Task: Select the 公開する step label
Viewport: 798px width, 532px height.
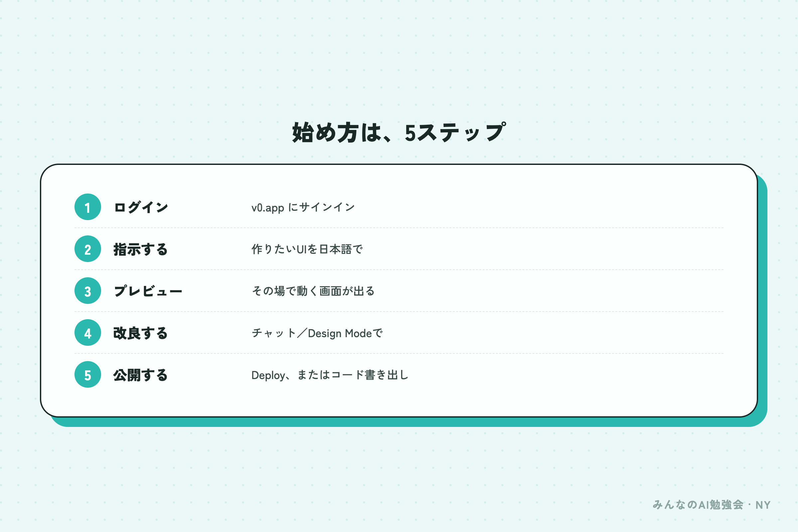Action: pos(141,375)
